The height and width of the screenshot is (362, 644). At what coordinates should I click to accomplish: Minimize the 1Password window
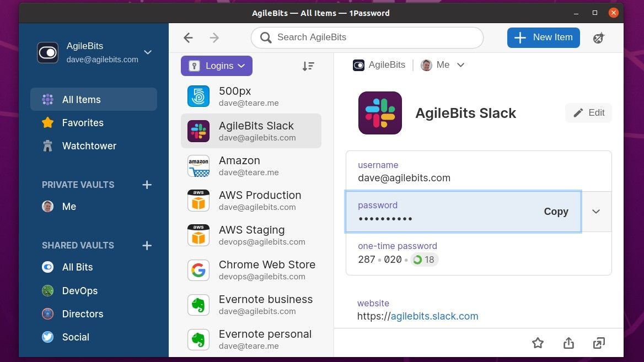pyautogui.click(x=576, y=13)
